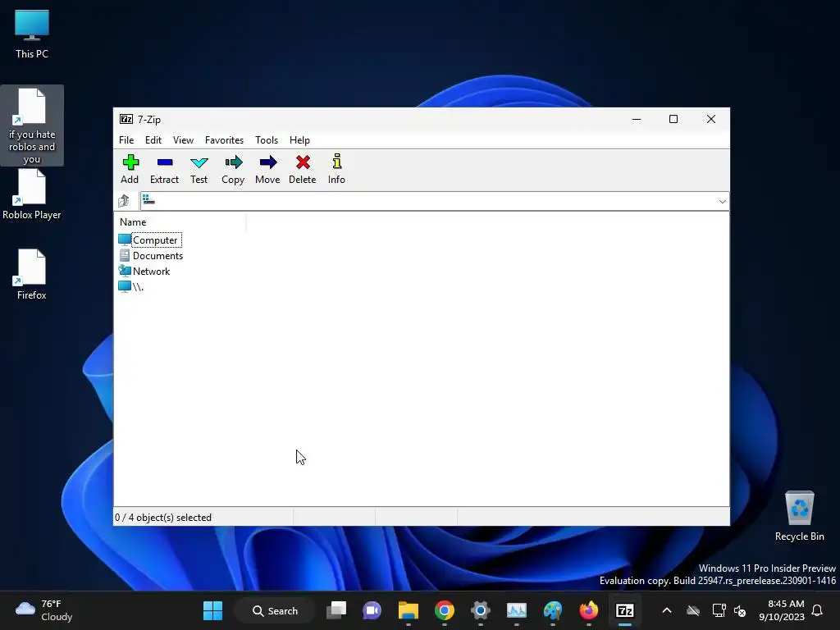Open the Help menu
The width and height of the screenshot is (840, 630).
pyautogui.click(x=299, y=139)
